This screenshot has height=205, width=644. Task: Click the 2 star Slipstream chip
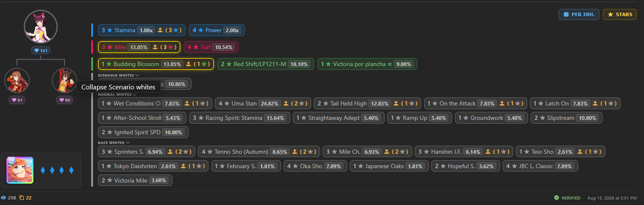pyautogui.click(x=566, y=118)
